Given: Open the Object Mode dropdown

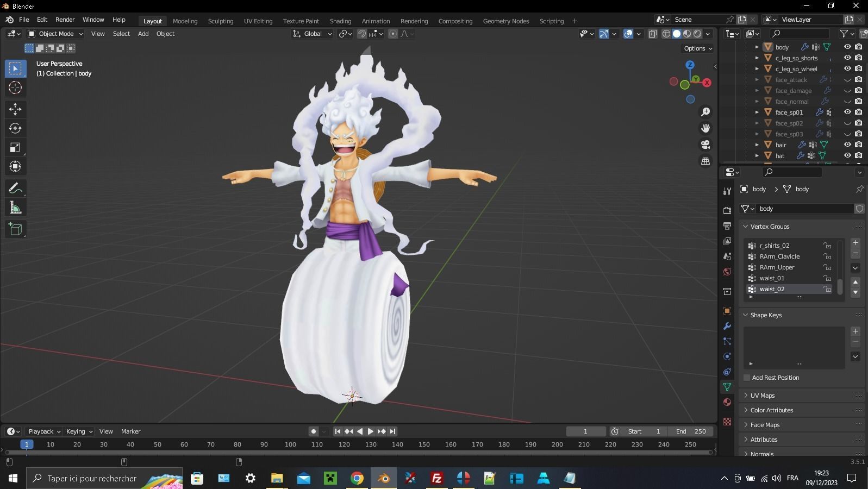Looking at the screenshot, I should coord(55,34).
